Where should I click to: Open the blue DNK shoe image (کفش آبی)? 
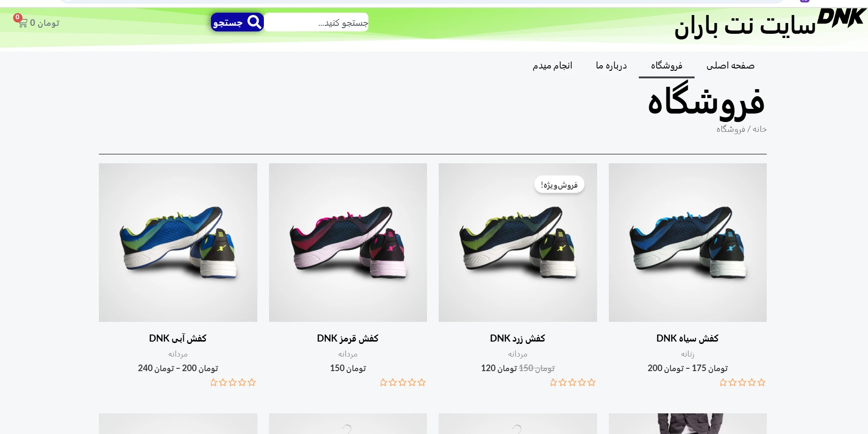click(178, 243)
